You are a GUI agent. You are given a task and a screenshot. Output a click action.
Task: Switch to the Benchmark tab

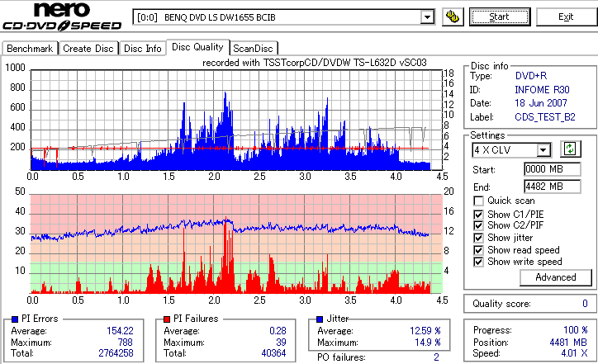pos(30,49)
